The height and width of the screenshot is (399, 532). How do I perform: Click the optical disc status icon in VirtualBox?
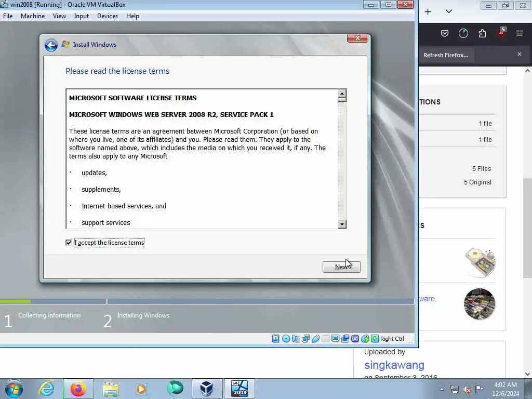(x=286, y=338)
